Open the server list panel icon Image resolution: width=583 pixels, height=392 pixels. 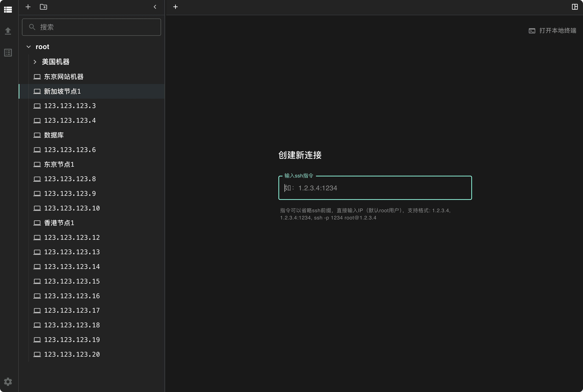8,10
